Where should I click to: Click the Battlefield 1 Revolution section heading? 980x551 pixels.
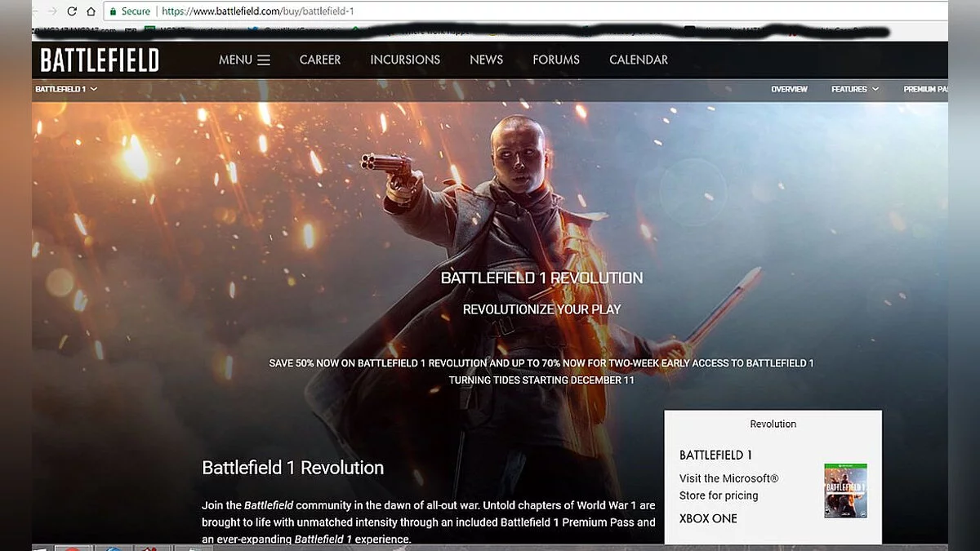pos(292,468)
